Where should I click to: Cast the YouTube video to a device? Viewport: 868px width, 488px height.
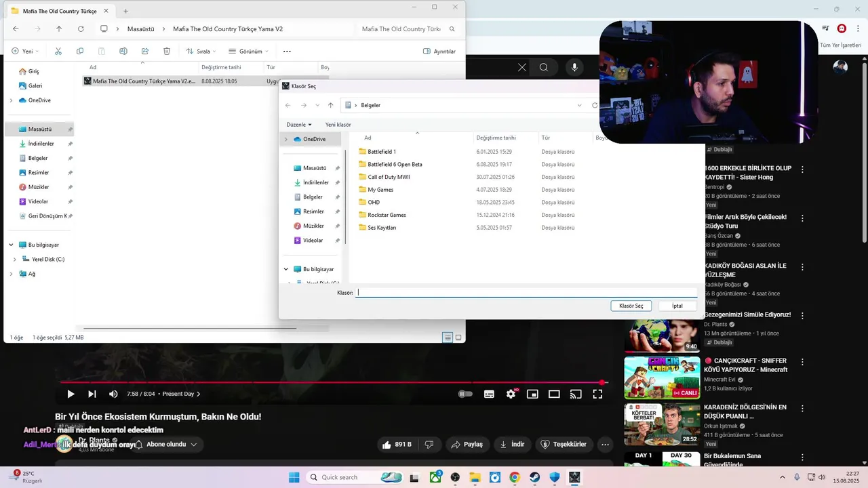coord(576,394)
